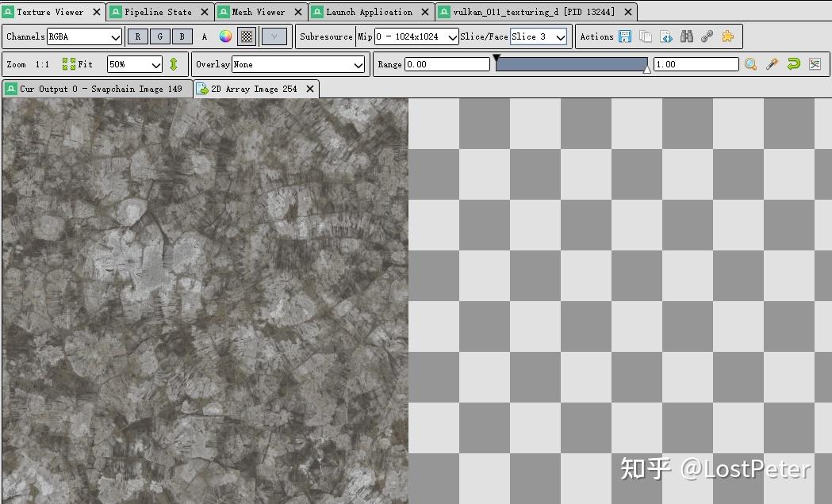
Task: Save the current texture to disk
Action: click(x=626, y=36)
